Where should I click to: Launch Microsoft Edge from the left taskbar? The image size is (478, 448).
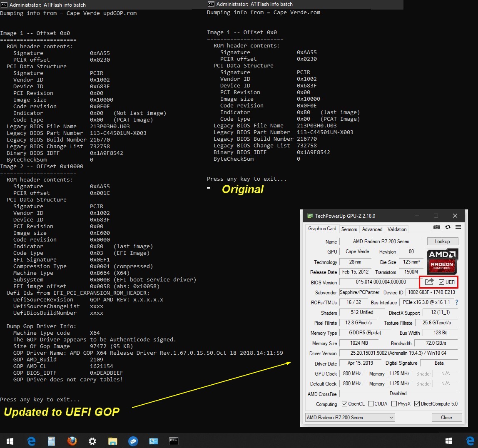coord(31,441)
